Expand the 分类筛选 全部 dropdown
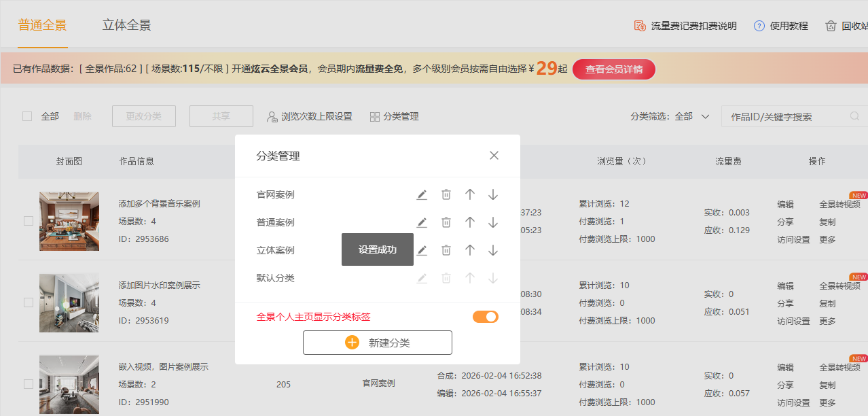The width and height of the screenshot is (868, 416). 705,117
